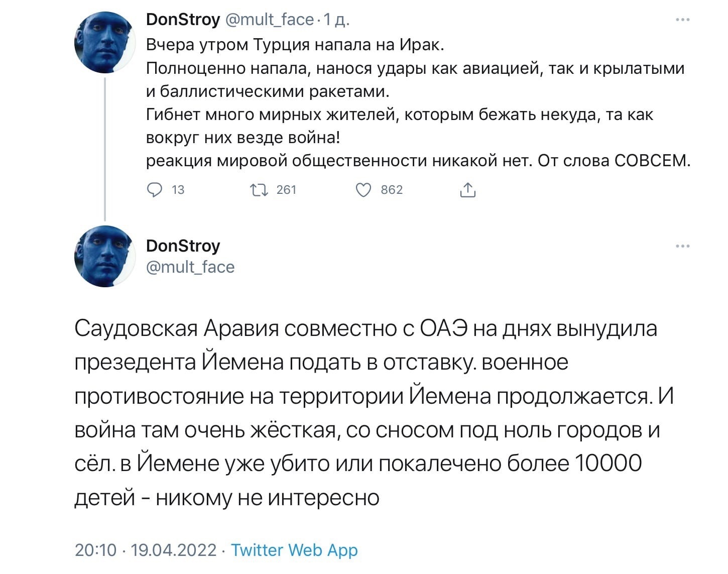Click the DonStroy avatar on the second tweet
The width and height of the screenshot is (728, 574).
click(x=105, y=256)
